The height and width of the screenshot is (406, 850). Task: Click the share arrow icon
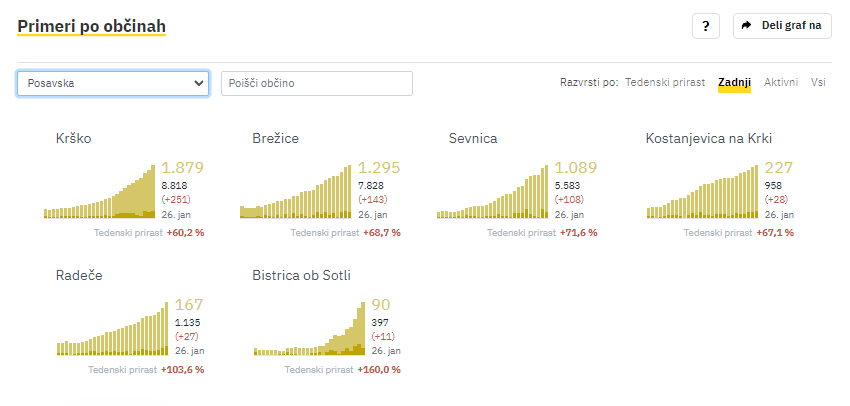coord(747,25)
